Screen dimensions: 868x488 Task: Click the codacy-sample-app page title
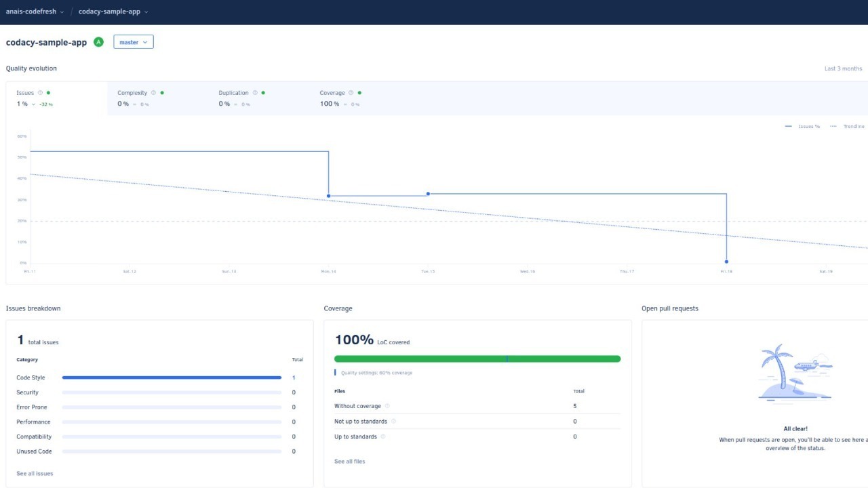pyautogui.click(x=46, y=42)
